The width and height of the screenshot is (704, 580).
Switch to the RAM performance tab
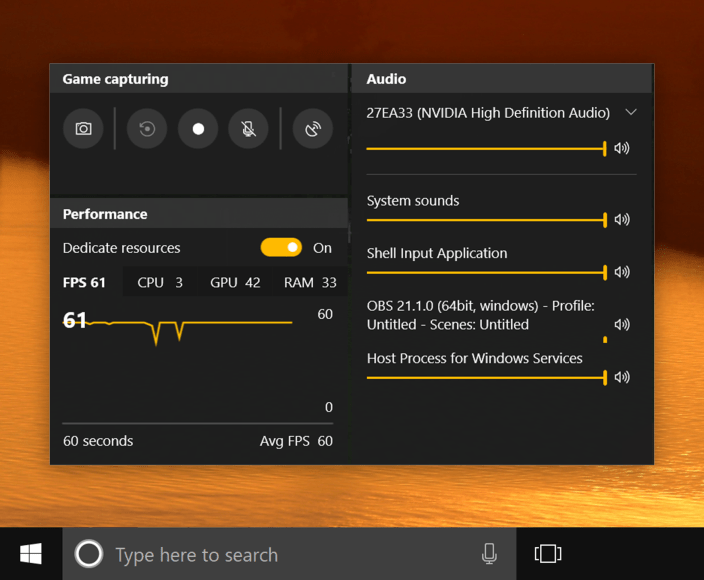[310, 283]
